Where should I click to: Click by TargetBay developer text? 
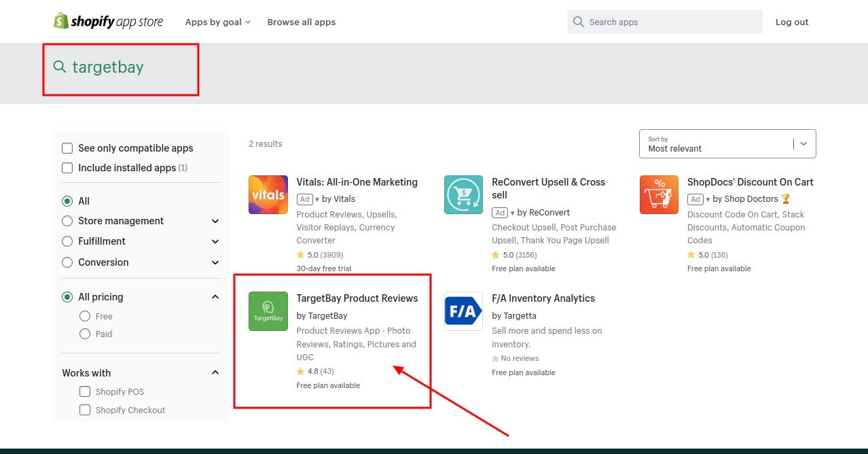[322, 315]
